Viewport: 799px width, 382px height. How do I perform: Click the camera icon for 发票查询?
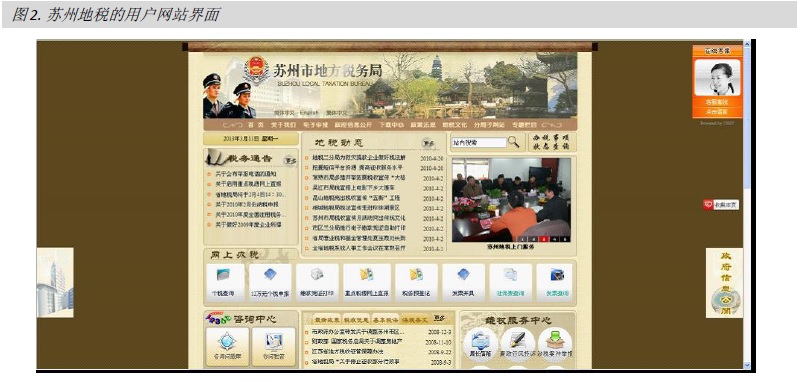[557, 275]
